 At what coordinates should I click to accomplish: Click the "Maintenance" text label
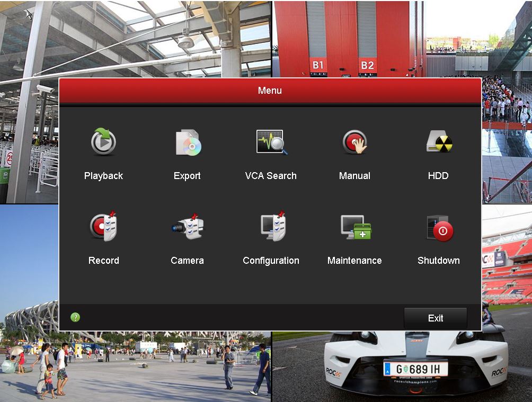pyautogui.click(x=354, y=261)
